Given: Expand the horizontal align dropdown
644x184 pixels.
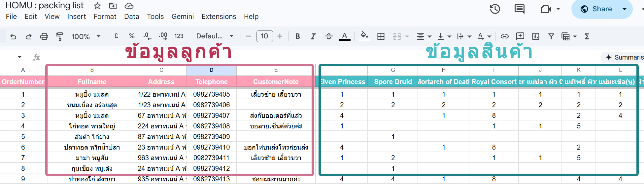Looking at the screenshot, I should (424, 36).
